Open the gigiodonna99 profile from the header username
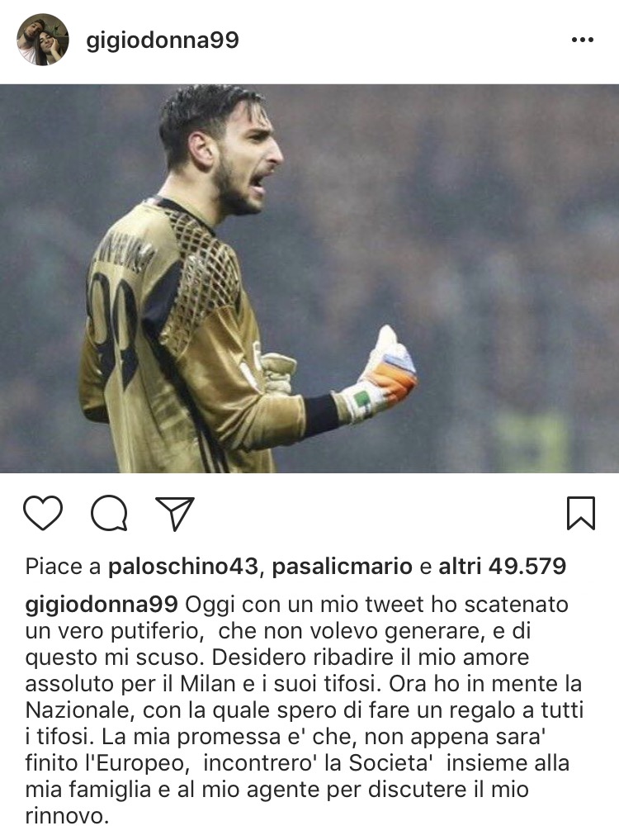This screenshot has height=840, width=619. 163,40
